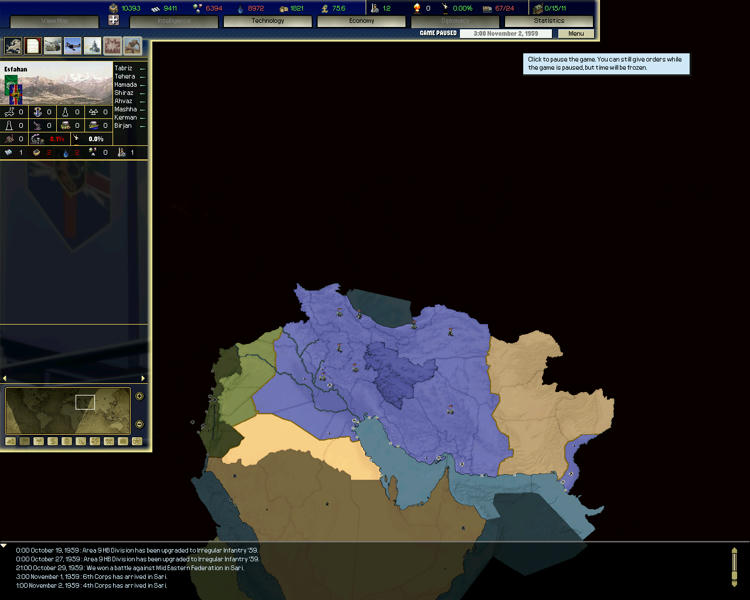Viewport: 750px width, 600px height.
Task: Select the warship naval units icon
Action: [x=92, y=46]
